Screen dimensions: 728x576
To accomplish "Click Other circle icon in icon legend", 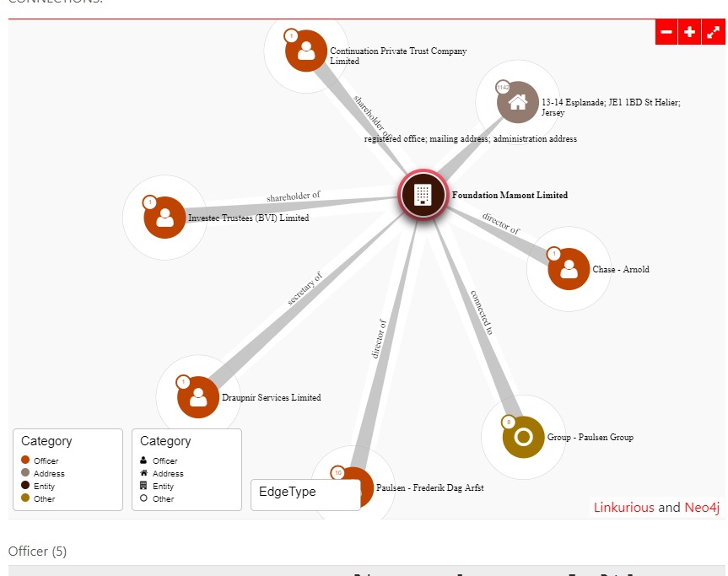I will (x=143, y=498).
